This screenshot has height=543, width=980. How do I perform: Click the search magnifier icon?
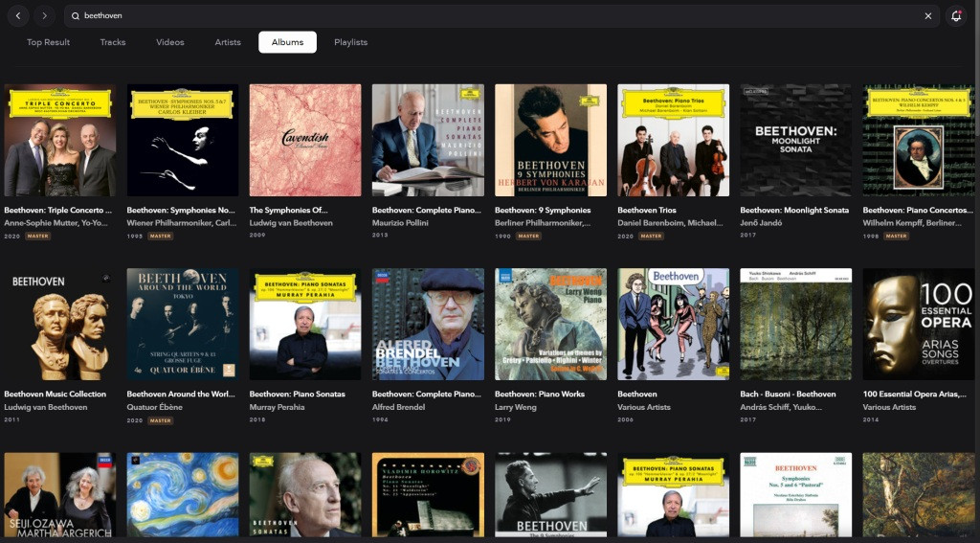pos(76,16)
